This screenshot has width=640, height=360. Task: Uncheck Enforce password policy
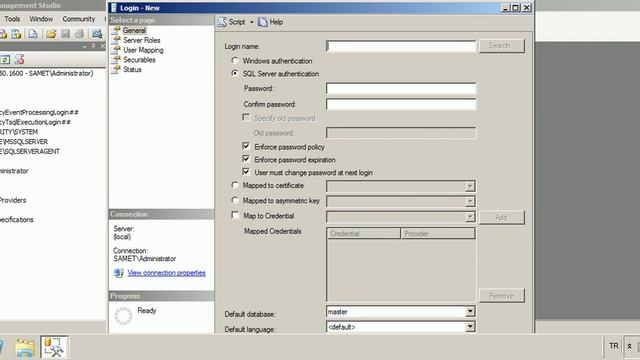(246, 146)
